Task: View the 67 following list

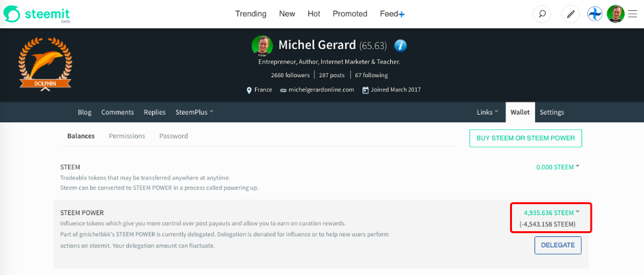Action: point(372,75)
